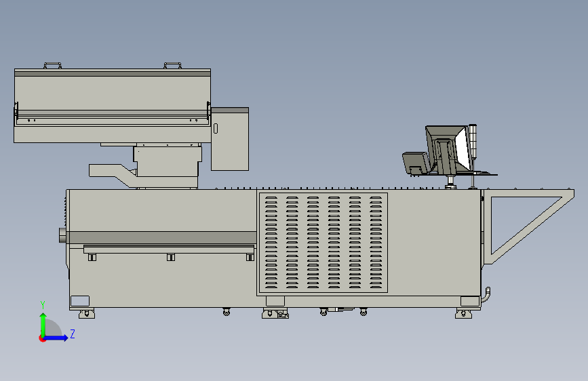Select the electrical cabinet beside the hood
This screenshot has height=381, width=588.
click(x=230, y=139)
